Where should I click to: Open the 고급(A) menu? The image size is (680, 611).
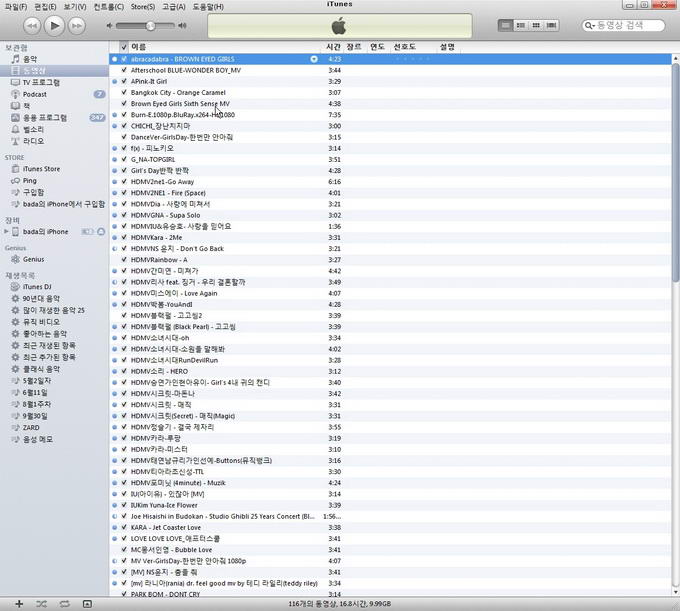point(173,7)
